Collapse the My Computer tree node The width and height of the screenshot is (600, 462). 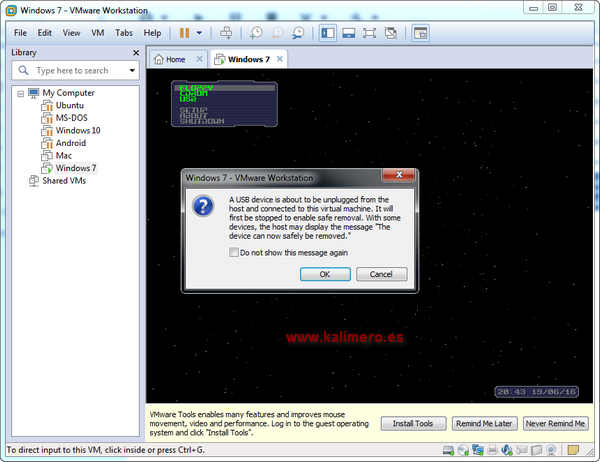pyautogui.click(x=21, y=93)
